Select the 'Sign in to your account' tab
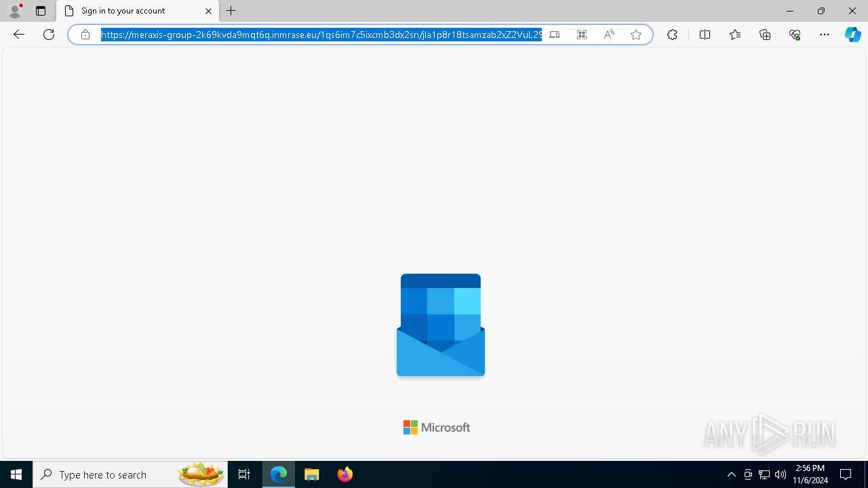 point(138,11)
